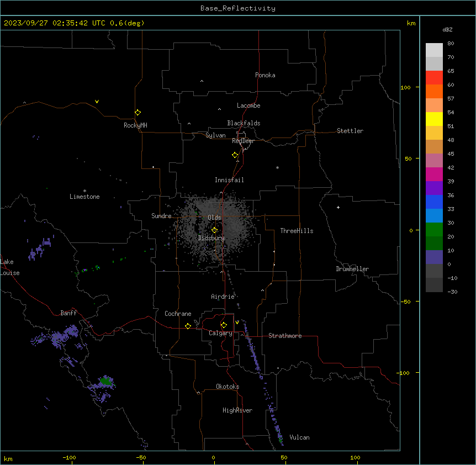Click the yellow diamond marker below RedDeer
Screen dimensions: 476x465
click(235, 155)
